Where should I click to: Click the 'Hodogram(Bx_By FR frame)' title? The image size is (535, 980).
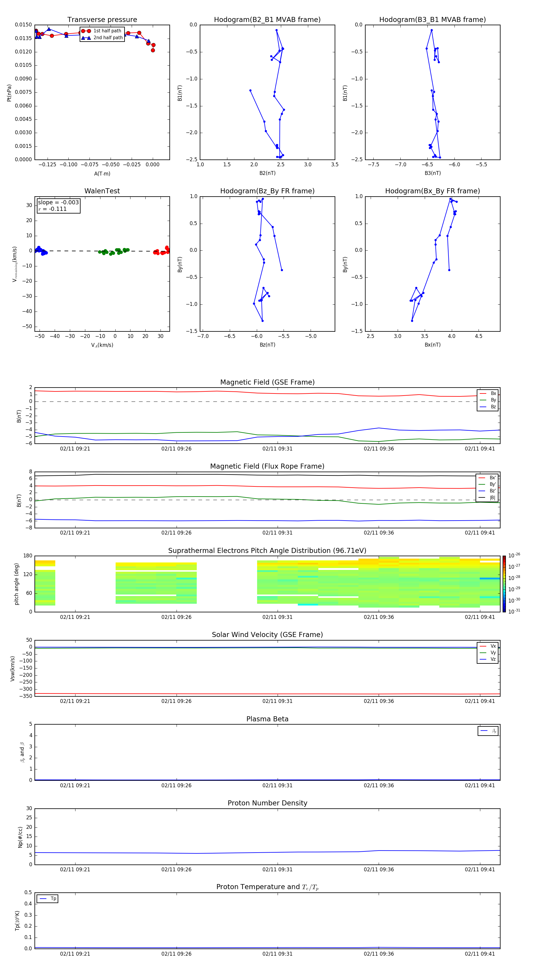coord(432,191)
